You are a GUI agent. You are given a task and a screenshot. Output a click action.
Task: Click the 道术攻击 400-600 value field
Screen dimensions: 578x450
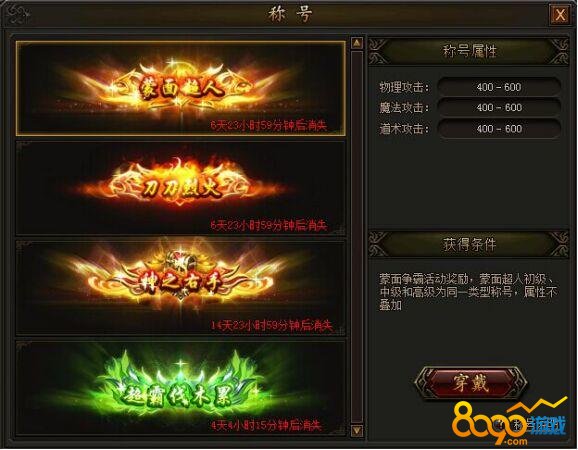tap(499, 129)
